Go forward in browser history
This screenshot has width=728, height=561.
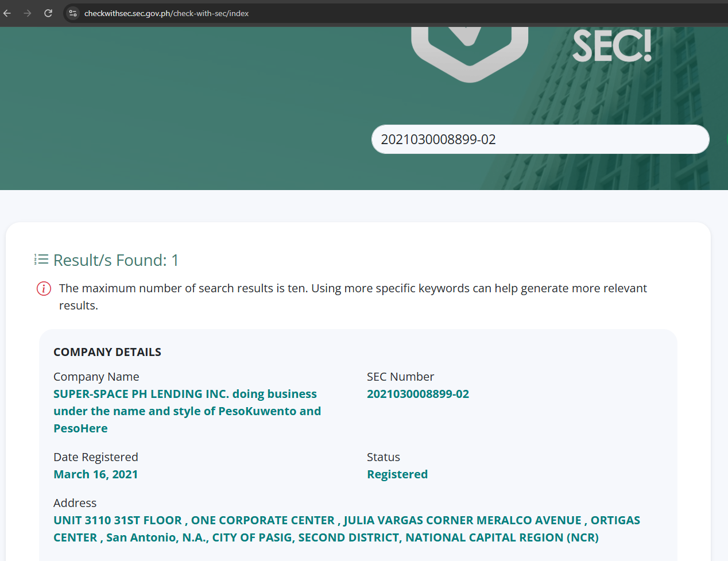click(x=28, y=13)
